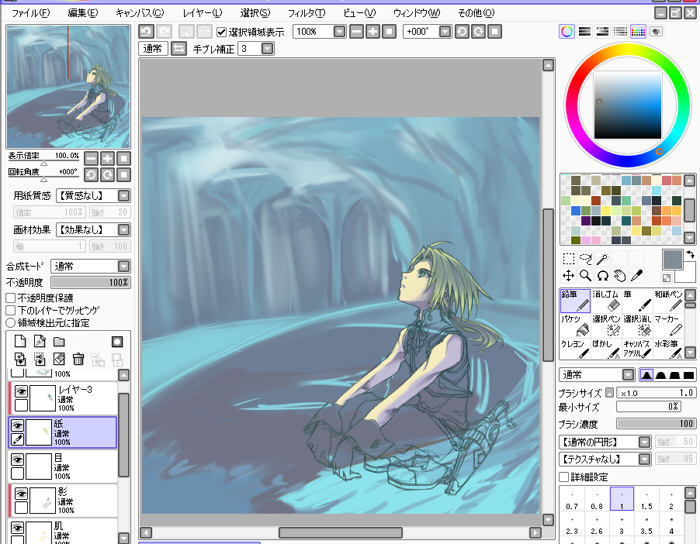Viewport: 700px width, 544px height.
Task: Choose the ぼかし blur tool
Action: 606,349
